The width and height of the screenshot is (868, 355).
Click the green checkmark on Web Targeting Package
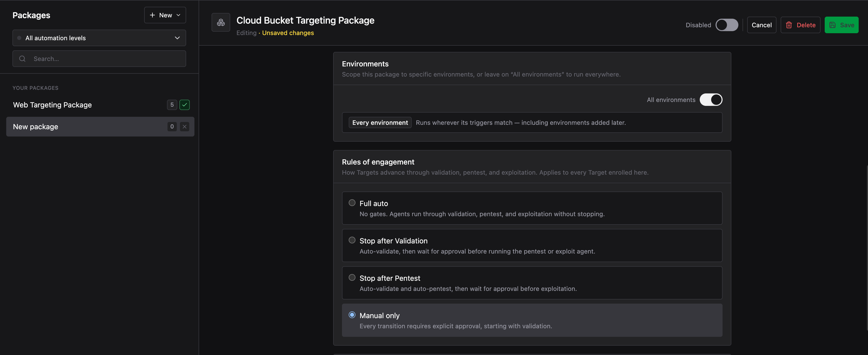click(x=184, y=105)
